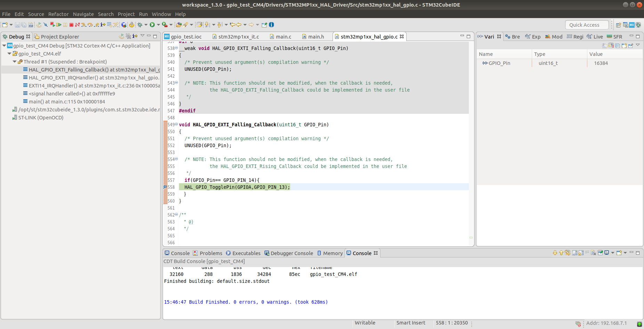This screenshot has height=329, width=644.
Task: Switch to the gpio_test.ioc editor tab
Action: 183,37
